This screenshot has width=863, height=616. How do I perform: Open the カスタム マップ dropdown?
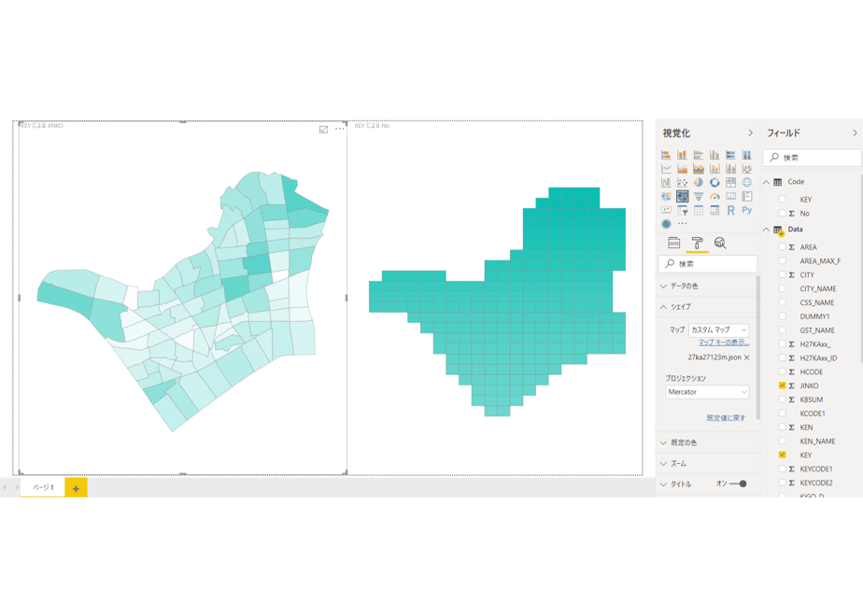click(719, 330)
